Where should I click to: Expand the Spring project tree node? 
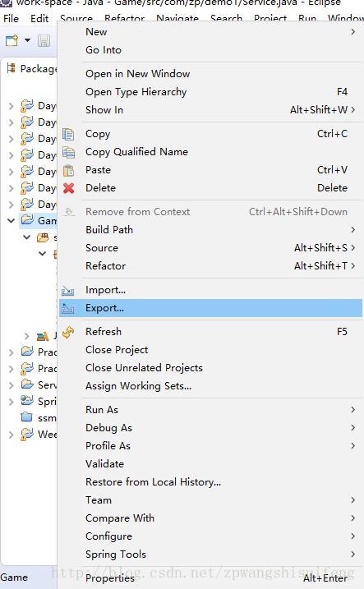(12, 402)
